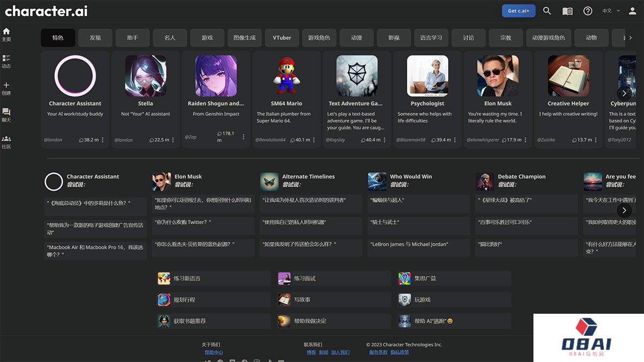Open more options on Stella card
Viewport: 644px width, 362px height.
pyautogui.click(x=173, y=140)
